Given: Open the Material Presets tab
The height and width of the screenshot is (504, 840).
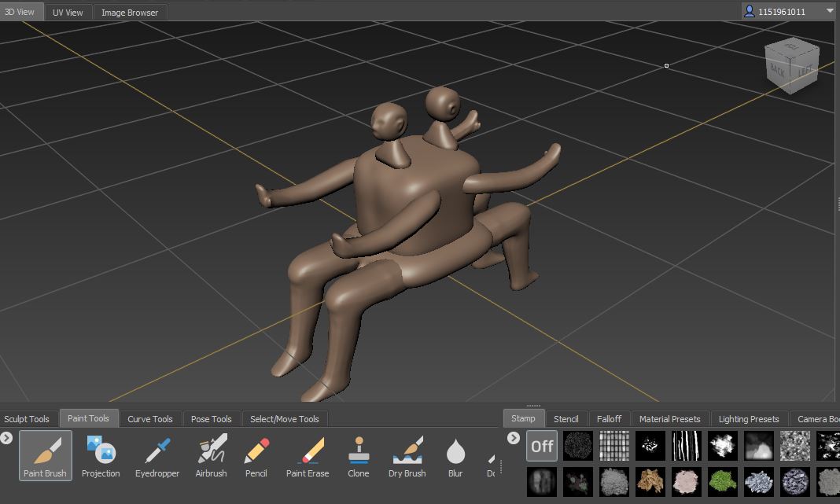Looking at the screenshot, I should pos(669,419).
